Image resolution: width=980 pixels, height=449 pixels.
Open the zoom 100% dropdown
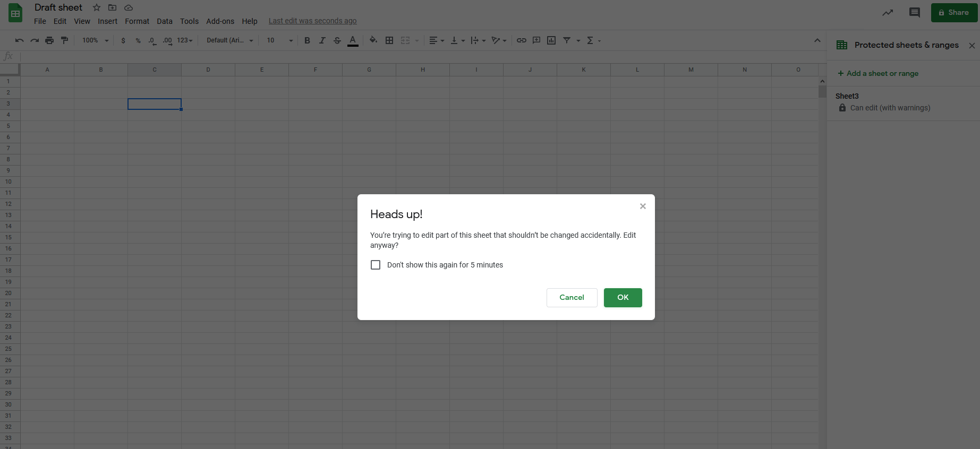coord(96,40)
